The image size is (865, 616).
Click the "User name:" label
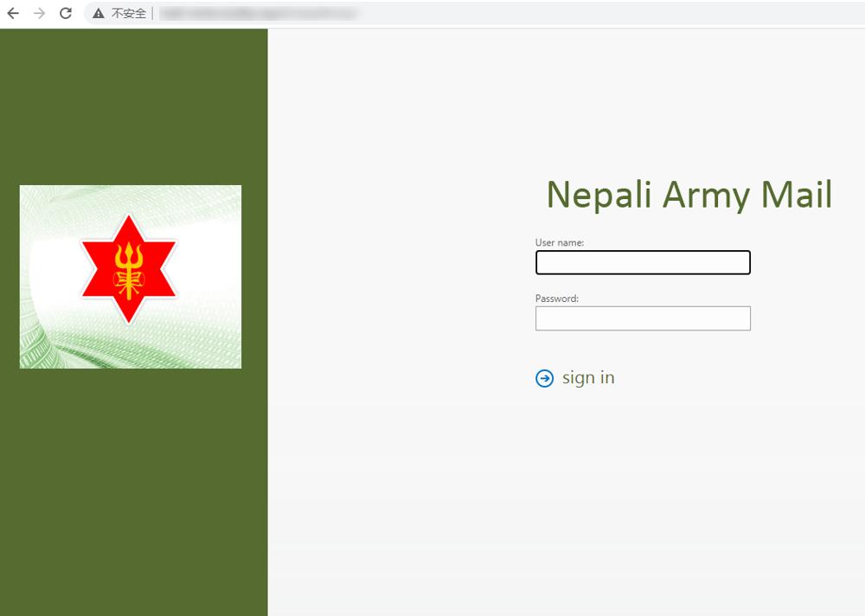pyautogui.click(x=560, y=242)
